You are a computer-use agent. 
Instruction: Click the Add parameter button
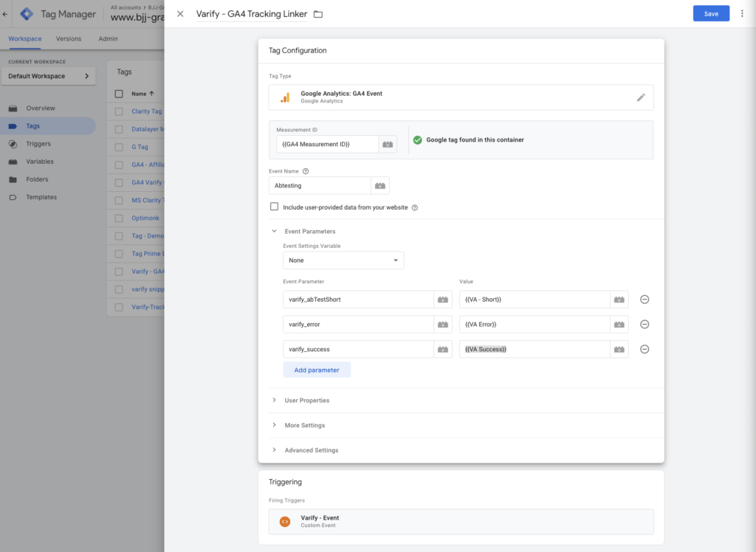317,370
